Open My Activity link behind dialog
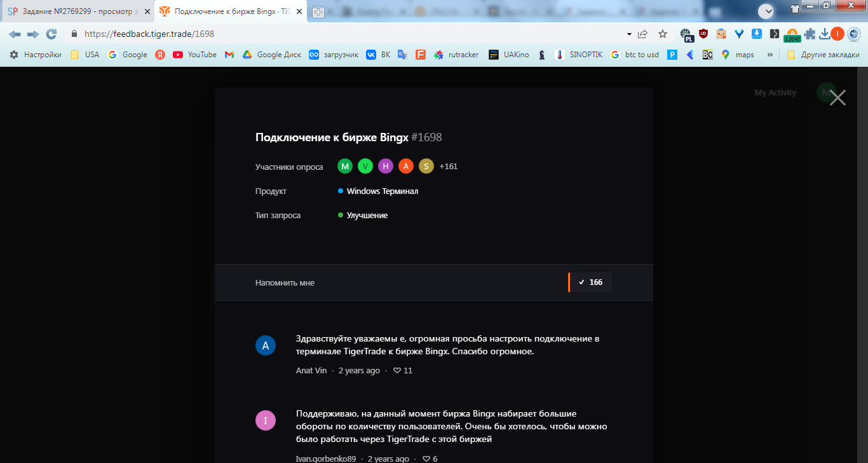The width and height of the screenshot is (868, 463). pyautogui.click(x=775, y=93)
